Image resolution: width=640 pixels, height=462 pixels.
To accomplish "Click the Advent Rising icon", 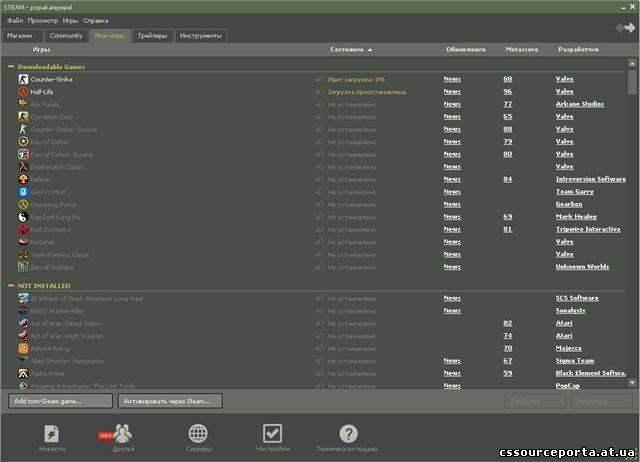I will pos(23,349).
